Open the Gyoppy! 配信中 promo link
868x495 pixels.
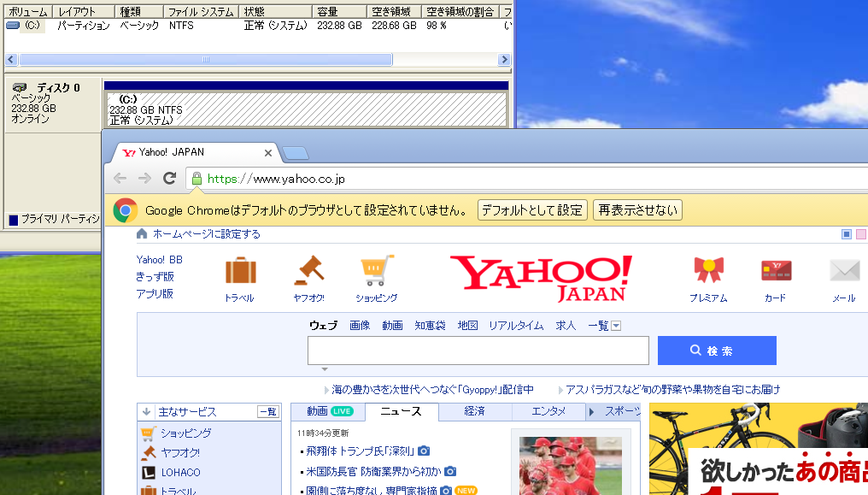click(x=432, y=390)
